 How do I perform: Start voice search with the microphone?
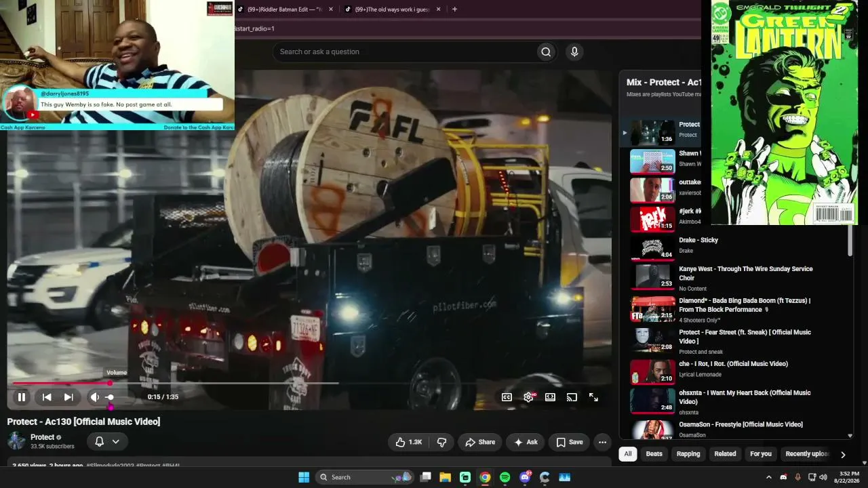(574, 52)
